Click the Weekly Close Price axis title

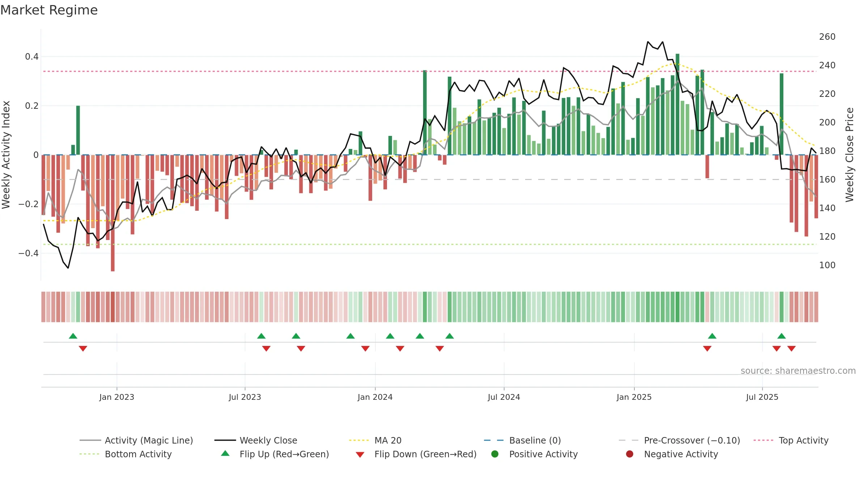(x=850, y=155)
